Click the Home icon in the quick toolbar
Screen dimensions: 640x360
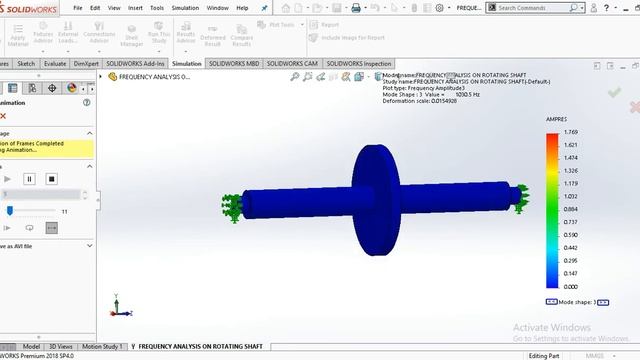click(286, 8)
